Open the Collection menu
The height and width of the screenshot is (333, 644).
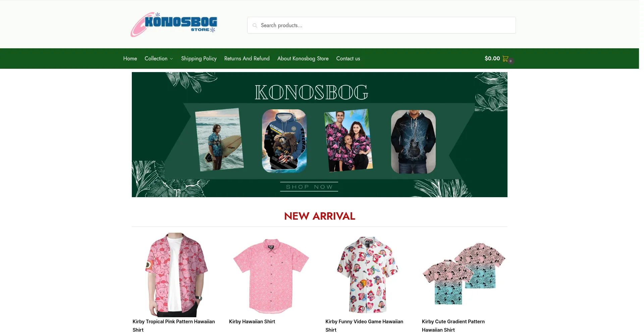(x=159, y=58)
